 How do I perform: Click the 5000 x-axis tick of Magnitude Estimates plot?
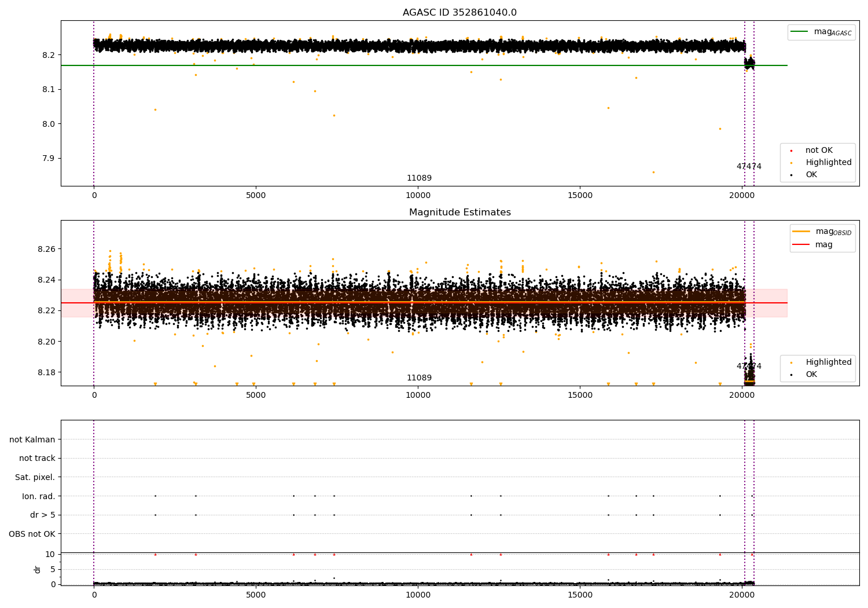point(256,395)
